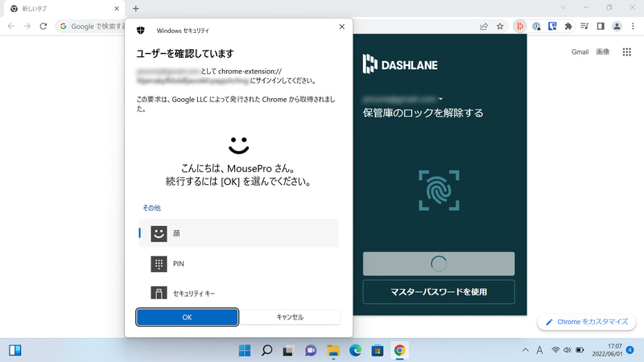Launch Microsoft Edge from taskbar
The image size is (644, 362).
[355, 351]
